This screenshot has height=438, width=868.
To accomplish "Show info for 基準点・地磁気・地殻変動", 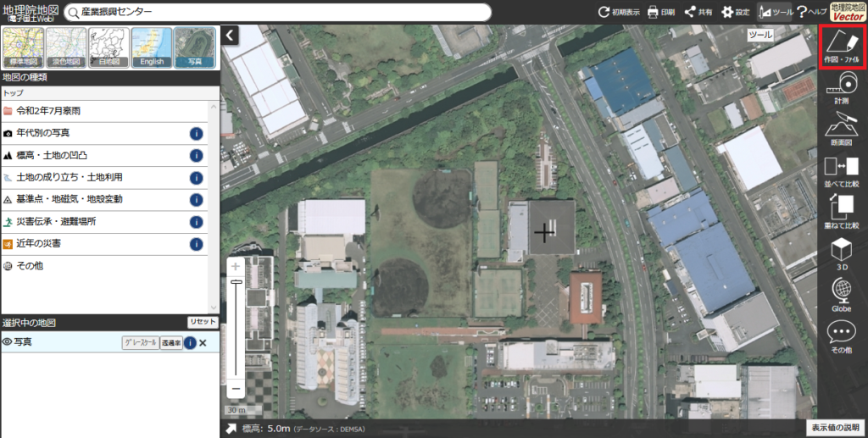I will tap(196, 200).
